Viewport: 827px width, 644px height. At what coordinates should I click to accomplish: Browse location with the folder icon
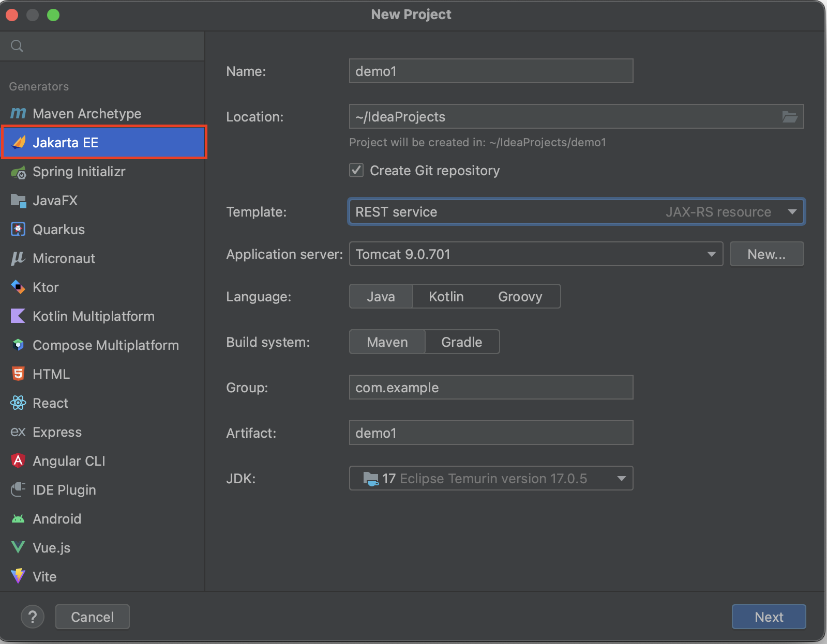coord(789,117)
